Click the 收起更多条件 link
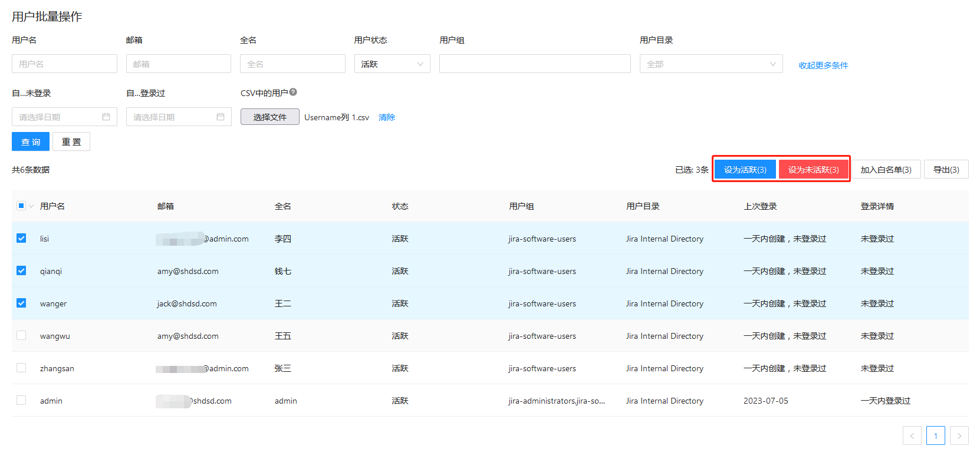Viewport: 980px width, 449px height. (823, 65)
